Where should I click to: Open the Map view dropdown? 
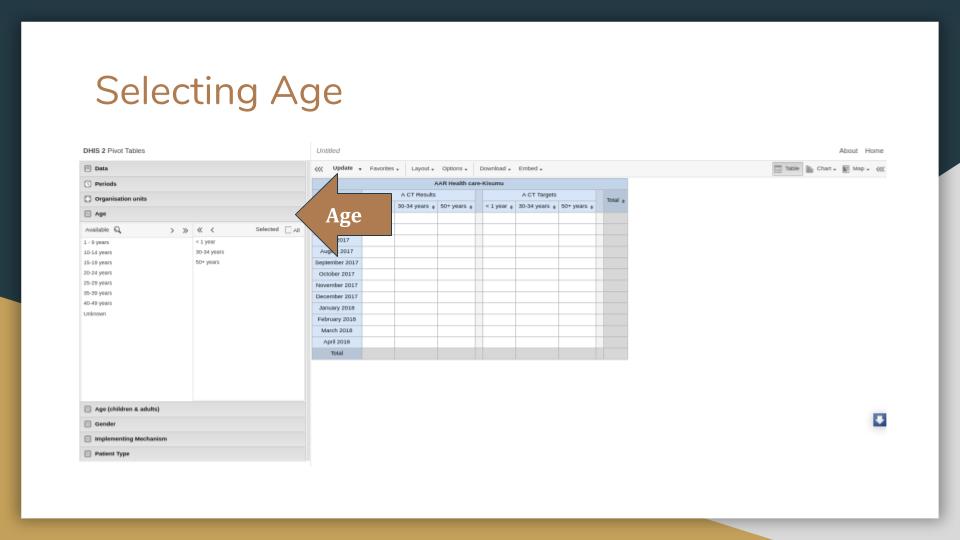[856, 169]
